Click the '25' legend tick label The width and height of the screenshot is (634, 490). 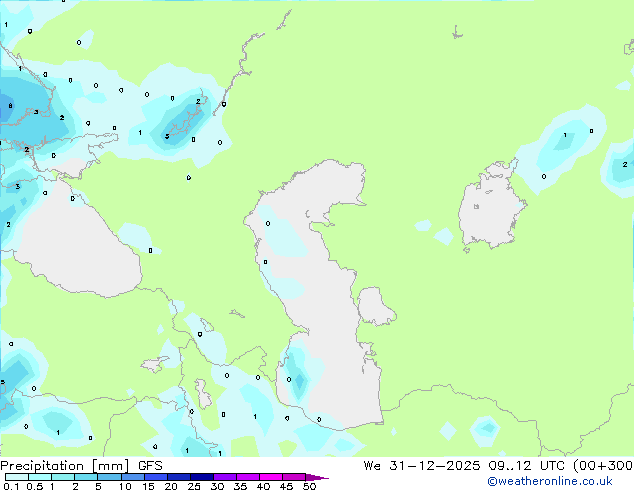click(194, 486)
